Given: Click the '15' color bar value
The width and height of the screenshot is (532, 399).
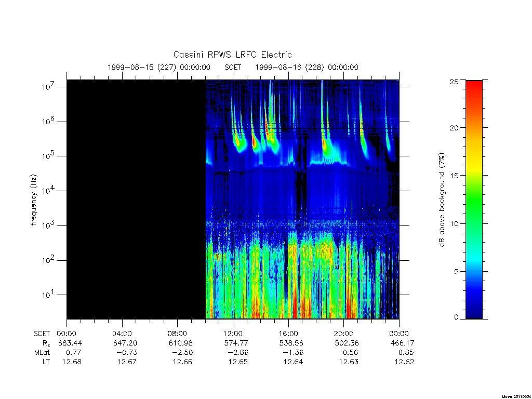Looking at the screenshot, I should tap(454, 176).
